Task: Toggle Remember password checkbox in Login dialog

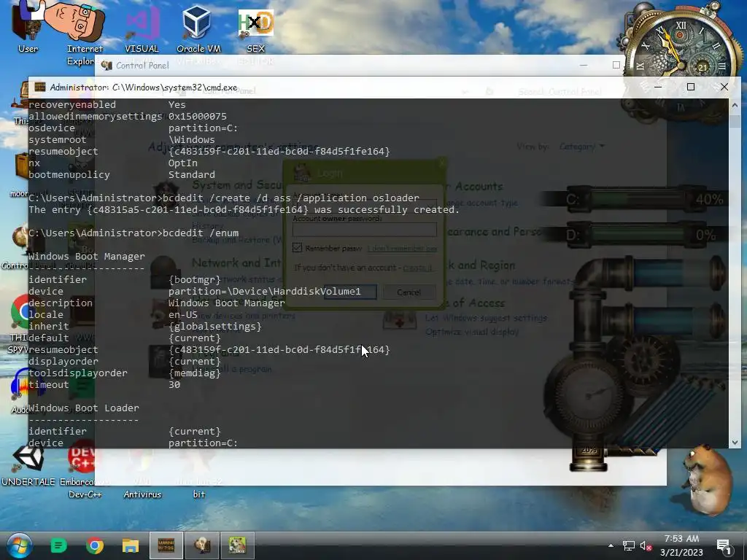Action: click(x=298, y=248)
